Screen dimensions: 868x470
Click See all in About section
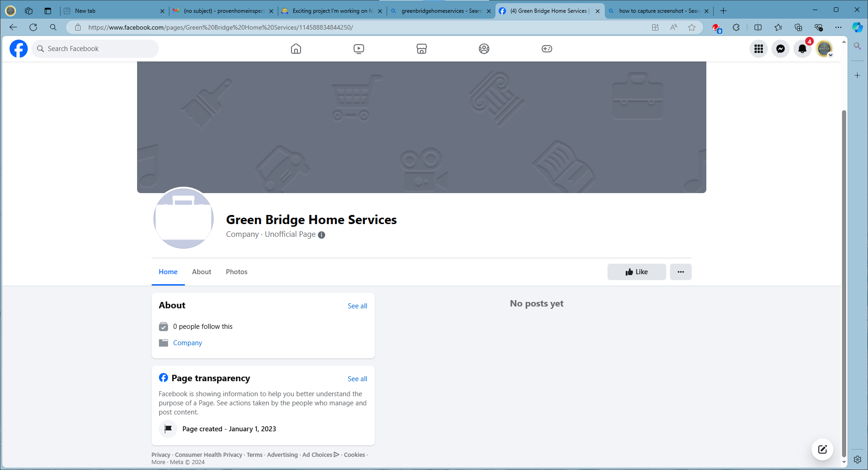pyautogui.click(x=357, y=306)
